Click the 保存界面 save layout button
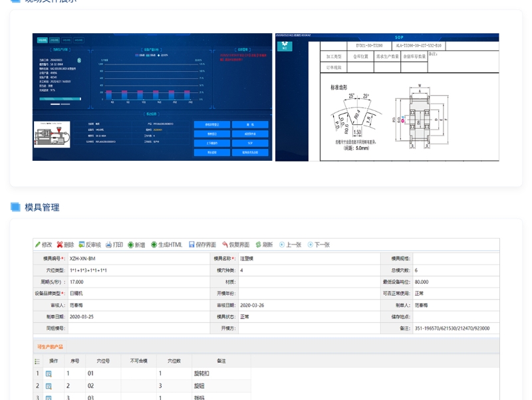Viewport: 532px width, 400px height. click(x=202, y=245)
